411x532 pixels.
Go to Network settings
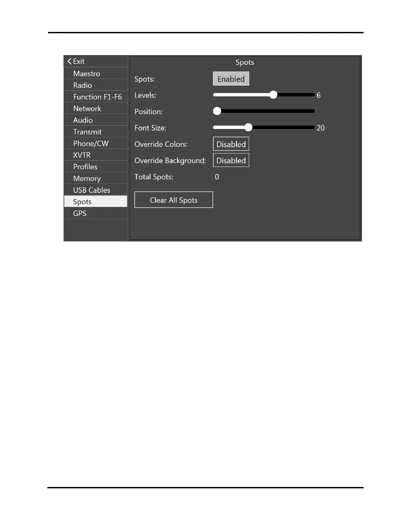[96, 108]
